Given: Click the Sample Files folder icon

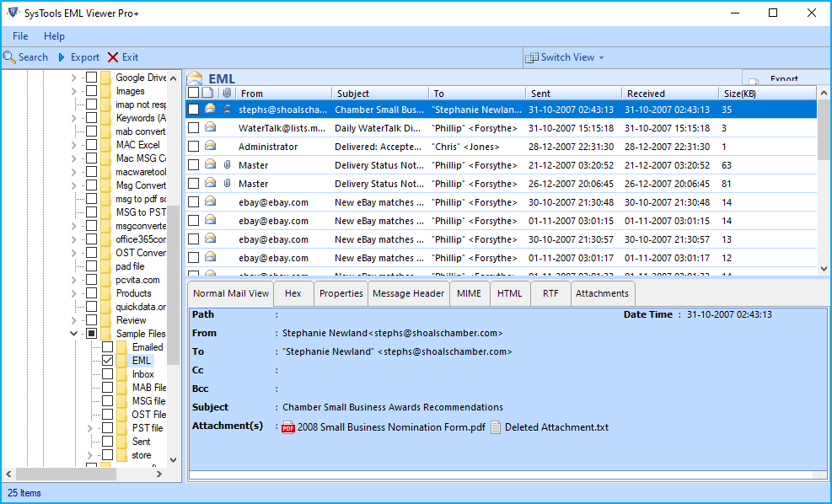Looking at the screenshot, I should [105, 334].
